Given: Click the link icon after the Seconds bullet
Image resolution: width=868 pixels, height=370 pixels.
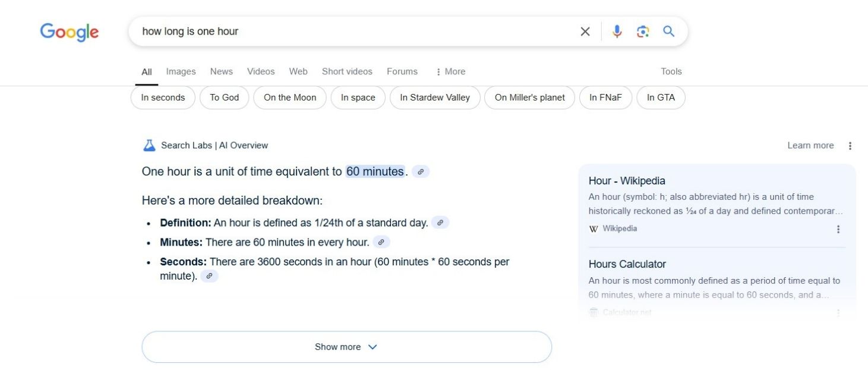Looking at the screenshot, I should 209,276.
